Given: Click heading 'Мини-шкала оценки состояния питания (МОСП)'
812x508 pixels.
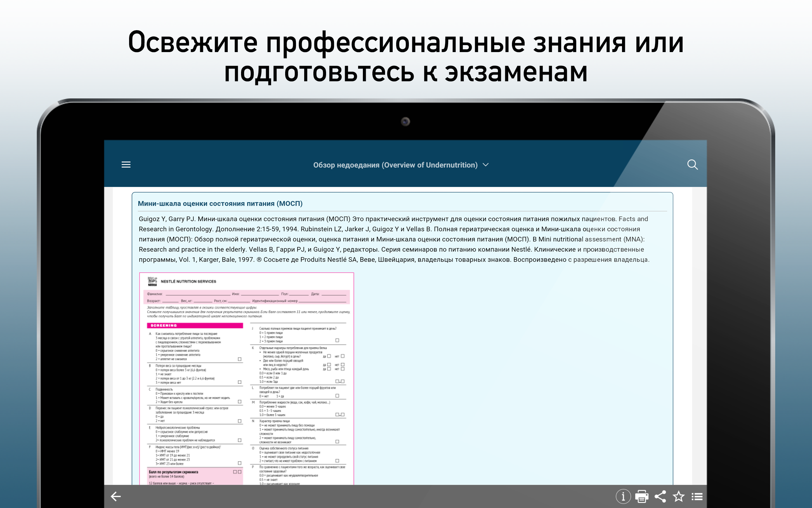Looking at the screenshot, I should pos(220,204).
